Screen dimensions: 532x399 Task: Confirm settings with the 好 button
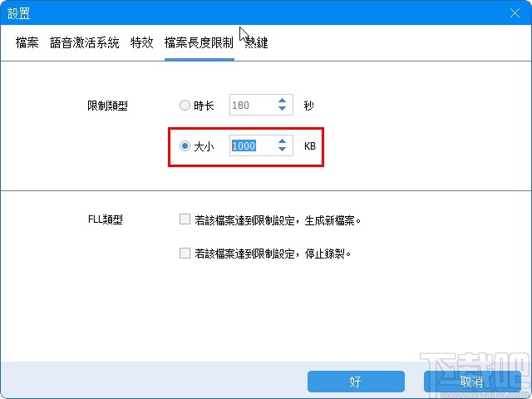pyautogui.click(x=356, y=382)
